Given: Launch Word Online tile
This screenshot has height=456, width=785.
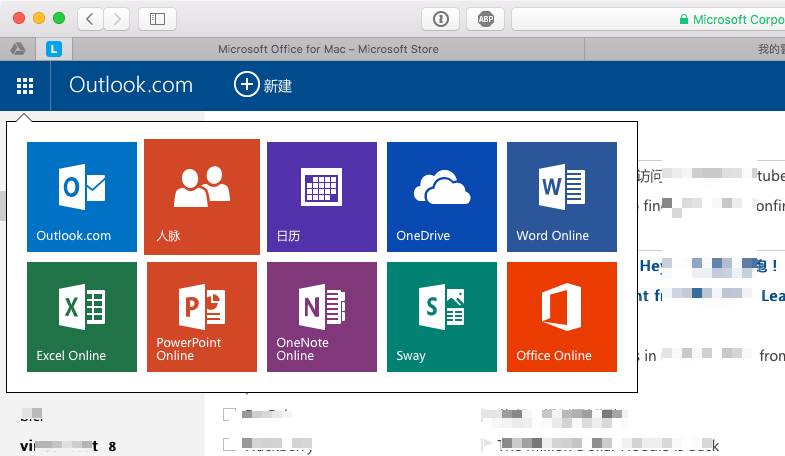Looking at the screenshot, I should pyautogui.click(x=562, y=197).
